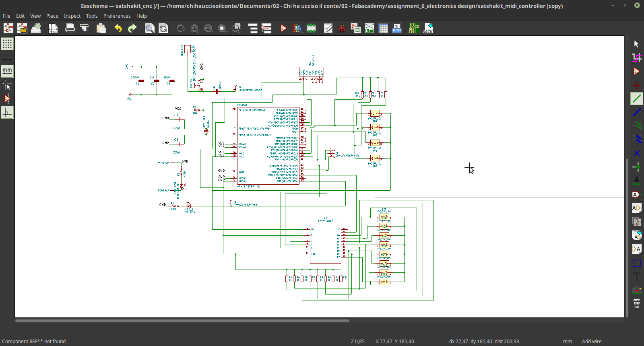Select the graphic lines tool
This screenshot has width=644, height=346.
click(x=636, y=263)
